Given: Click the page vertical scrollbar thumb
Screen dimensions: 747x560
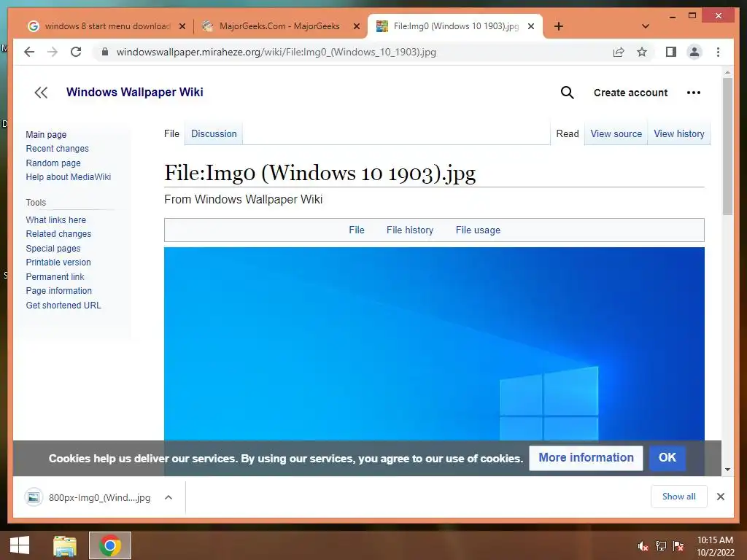Looking at the screenshot, I should click(727, 146).
